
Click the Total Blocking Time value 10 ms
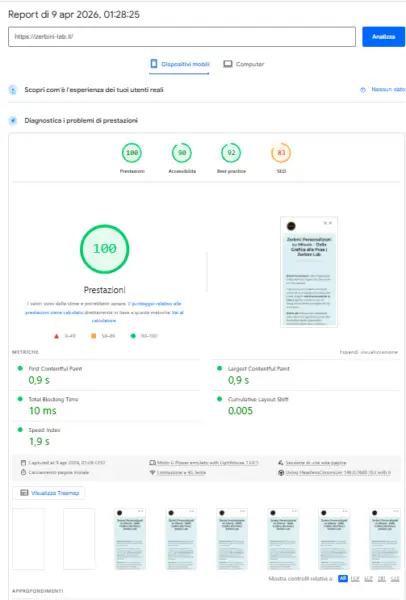click(x=43, y=411)
